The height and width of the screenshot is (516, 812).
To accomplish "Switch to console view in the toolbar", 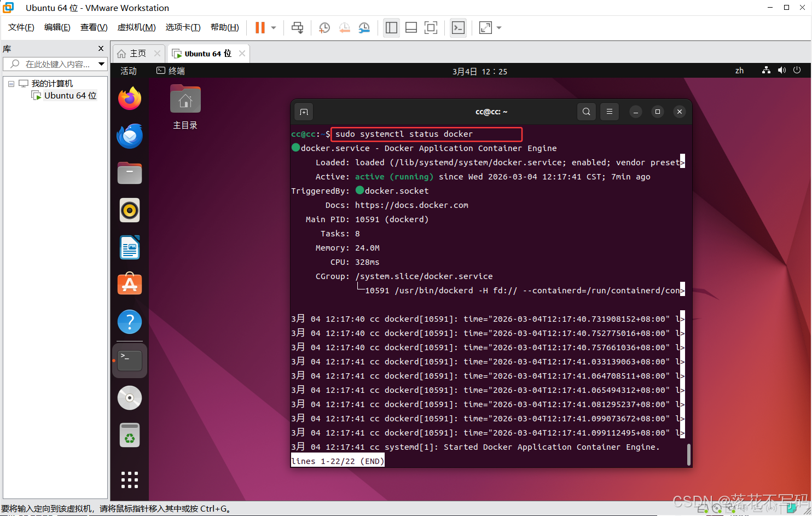I will 458,27.
